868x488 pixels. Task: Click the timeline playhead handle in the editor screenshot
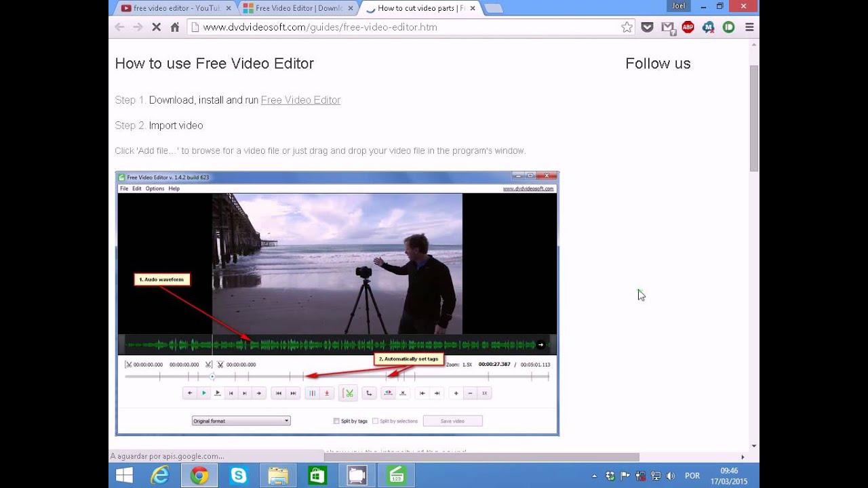(212, 376)
